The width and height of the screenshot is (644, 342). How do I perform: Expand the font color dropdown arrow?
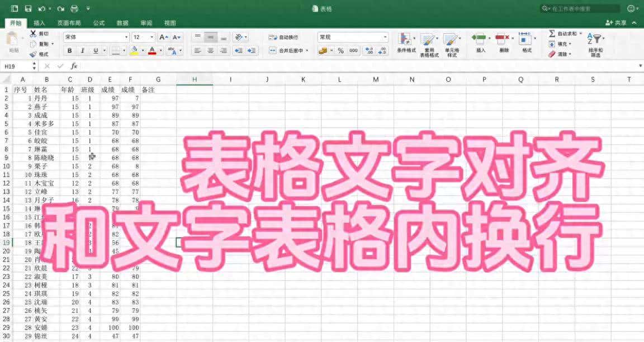pos(161,50)
